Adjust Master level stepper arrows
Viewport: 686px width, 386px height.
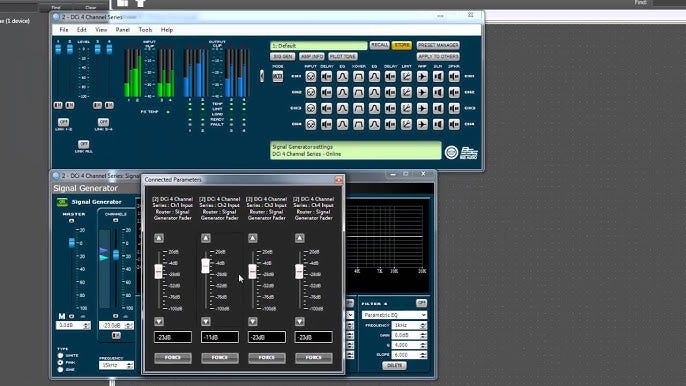coord(86,326)
